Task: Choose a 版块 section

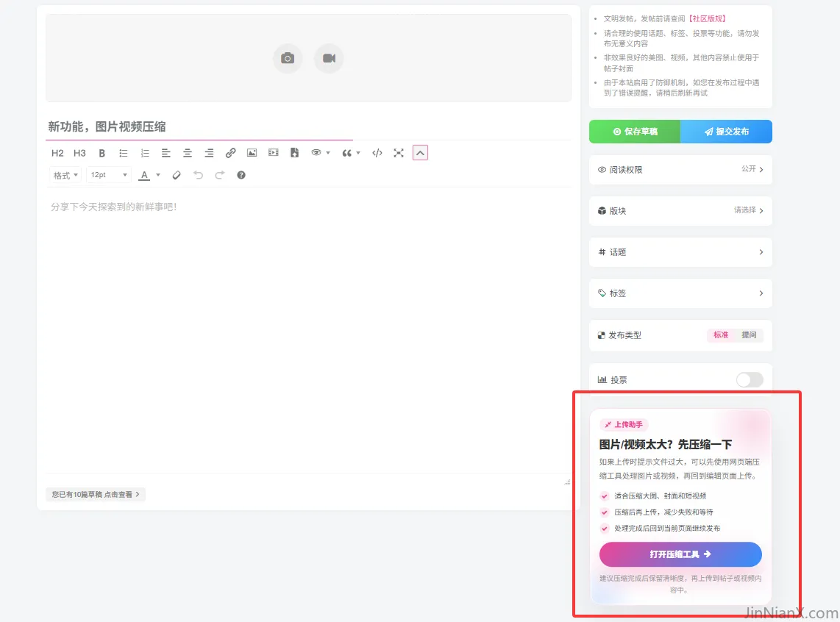Action: pyautogui.click(x=680, y=211)
